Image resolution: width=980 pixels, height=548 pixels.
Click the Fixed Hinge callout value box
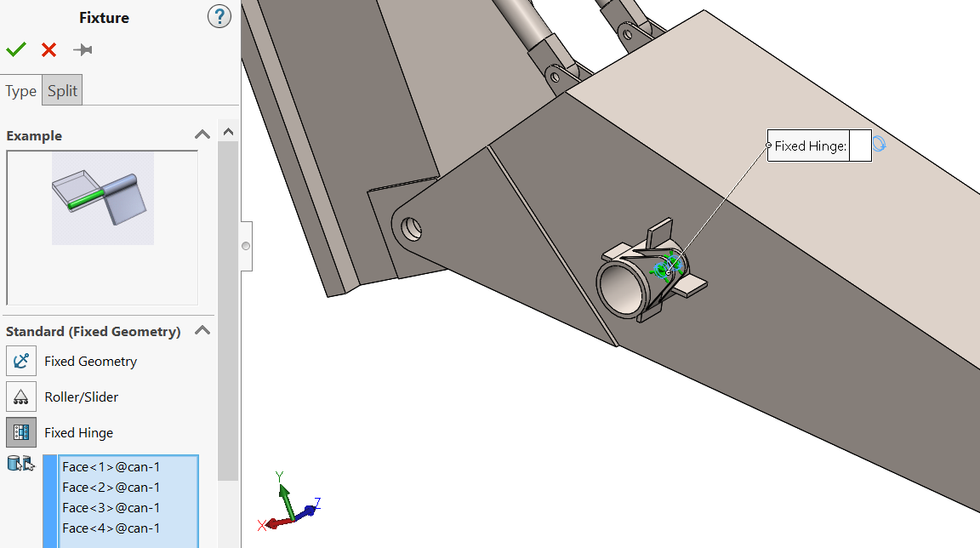860,146
